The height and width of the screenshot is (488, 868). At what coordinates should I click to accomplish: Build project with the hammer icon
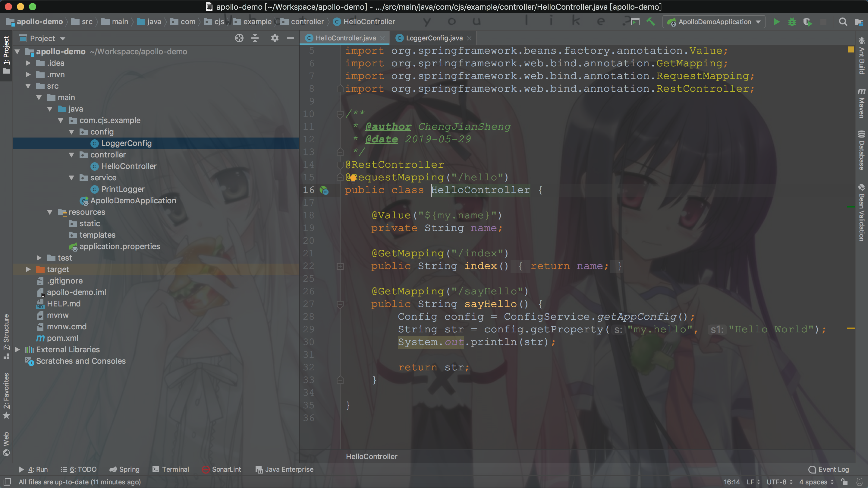coord(651,22)
